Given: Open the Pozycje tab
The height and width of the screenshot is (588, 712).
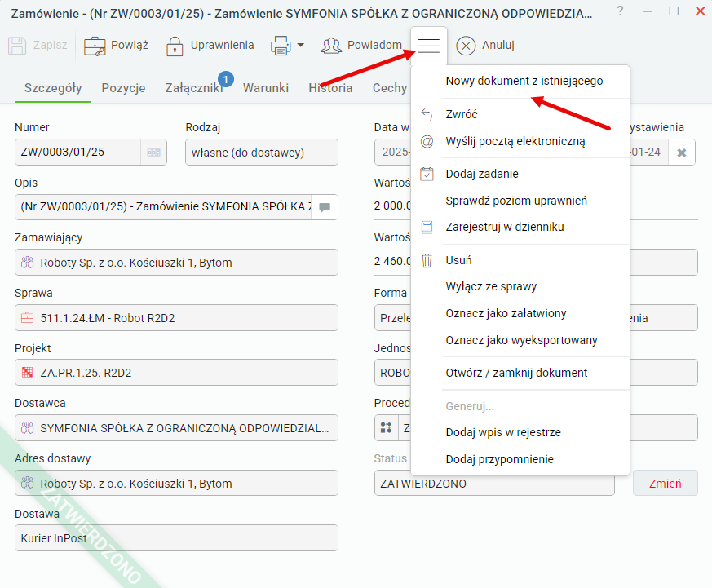Looking at the screenshot, I should coord(123,87).
